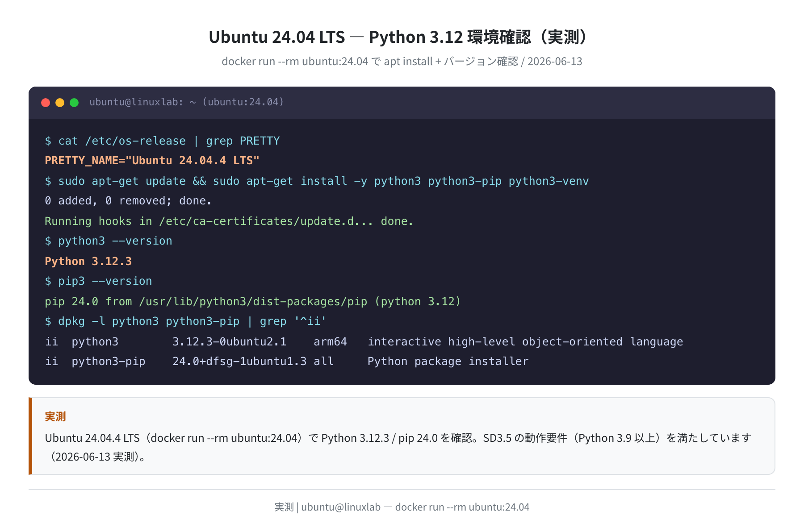
Task: Click 'Python package installer' description
Action: [x=448, y=362]
